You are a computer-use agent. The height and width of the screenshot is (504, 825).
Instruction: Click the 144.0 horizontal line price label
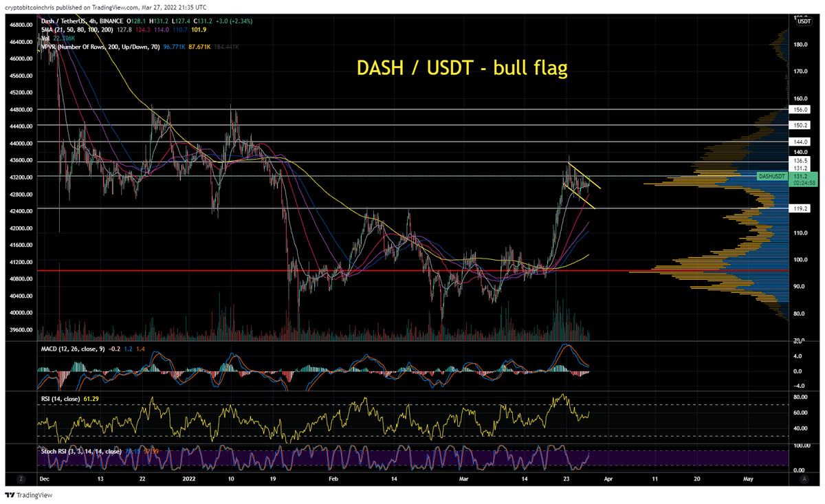tap(801, 142)
